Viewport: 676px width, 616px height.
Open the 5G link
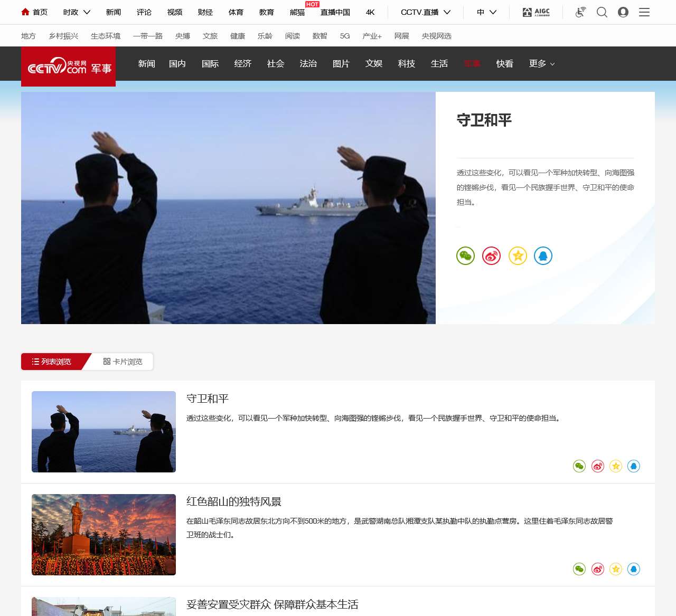click(x=345, y=36)
